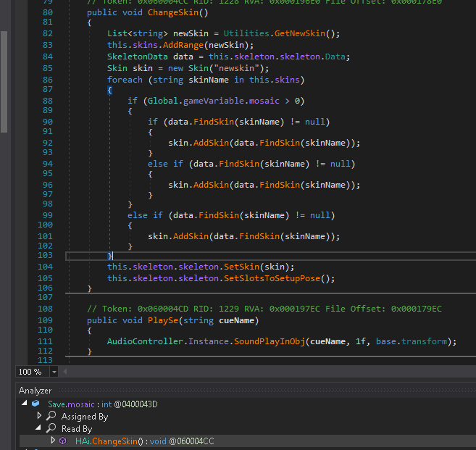This screenshot has height=450, width=476.
Task: Expand the HAi.ChangeSkin() analyzer entry
Action: (52, 441)
